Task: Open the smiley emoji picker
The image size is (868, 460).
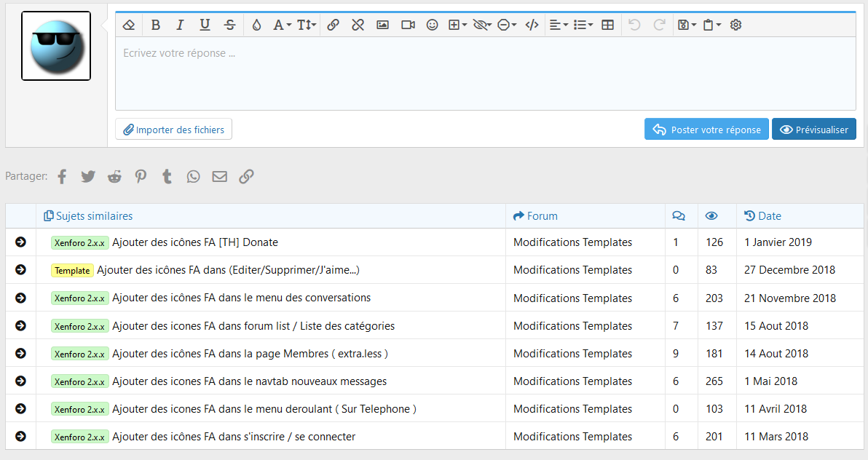Action: 433,25
